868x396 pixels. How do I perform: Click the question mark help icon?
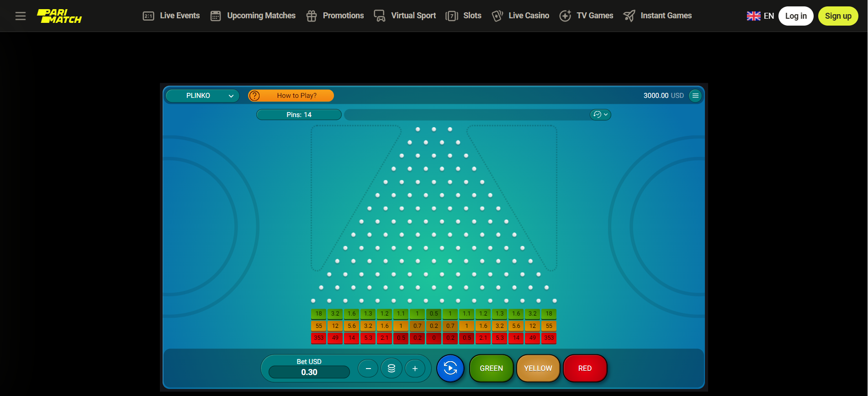click(254, 96)
